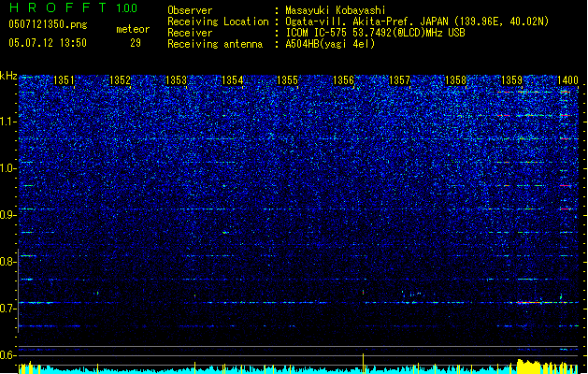Click the strong red-yellow echo near 1359
The width and height of the screenshot is (588, 374).
[x=529, y=302]
